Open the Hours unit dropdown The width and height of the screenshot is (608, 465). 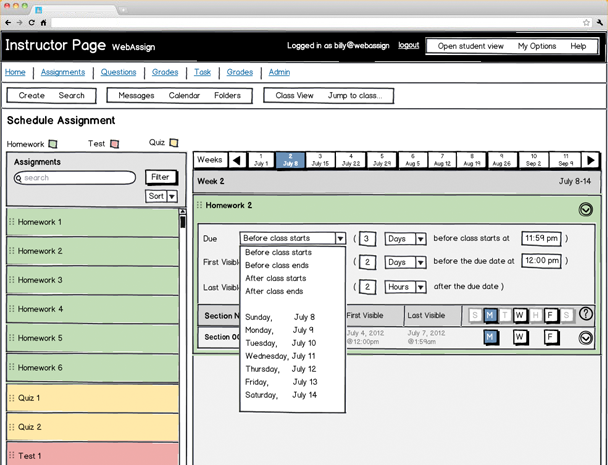(406, 286)
